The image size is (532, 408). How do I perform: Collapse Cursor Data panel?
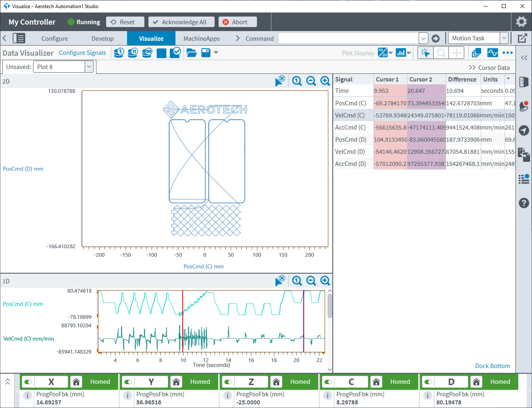pos(489,67)
